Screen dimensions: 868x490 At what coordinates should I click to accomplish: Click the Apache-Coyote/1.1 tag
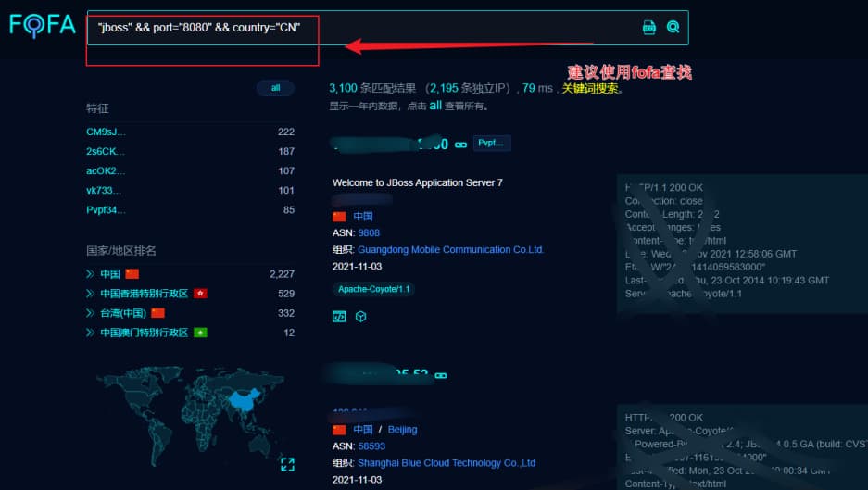[x=374, y=289]
